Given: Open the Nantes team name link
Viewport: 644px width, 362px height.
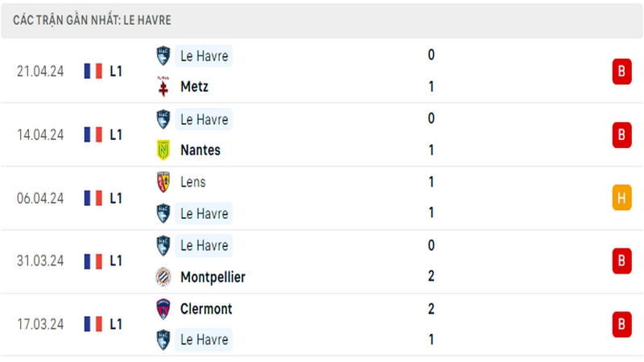Looking at the screenshot, I should pyautogui.click(x=200, y=150).
